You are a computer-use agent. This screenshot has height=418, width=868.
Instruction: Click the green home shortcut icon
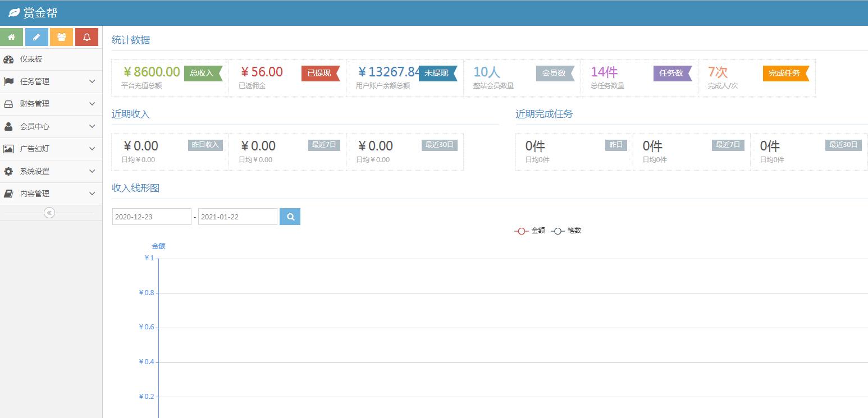tap(11, 37)
